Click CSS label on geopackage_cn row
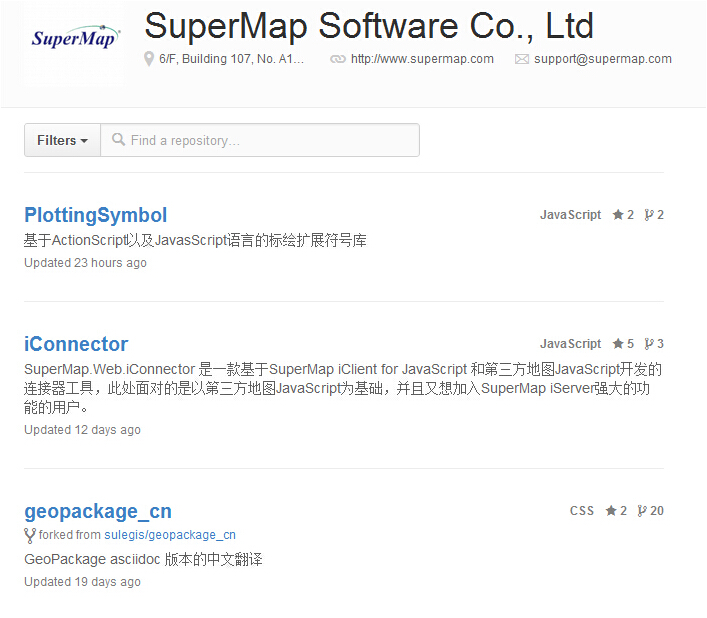This screenshot has width=707, height=618. (582, 511)
